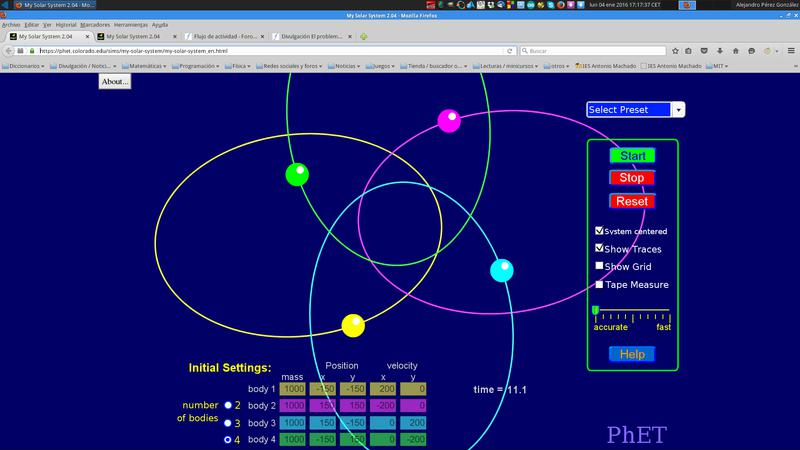The image size is (800, 450).
Task: Open a new tab with the plus icon
Action: click(364, 37)
